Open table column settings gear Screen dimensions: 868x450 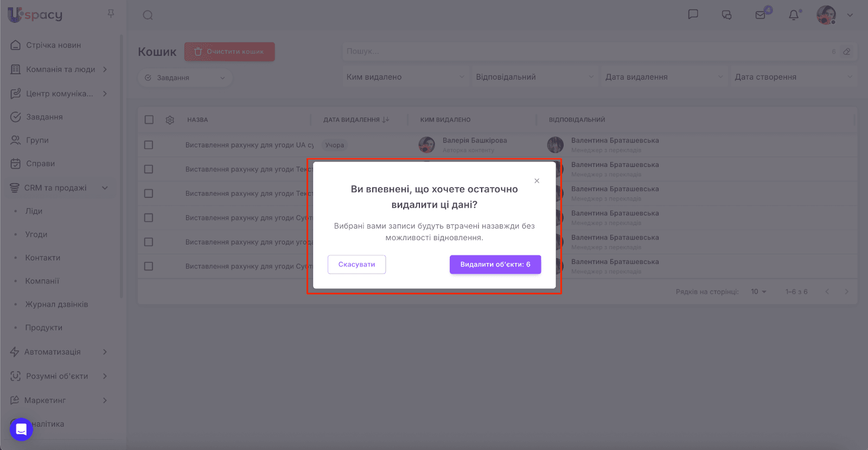click(x=170, y=120)
